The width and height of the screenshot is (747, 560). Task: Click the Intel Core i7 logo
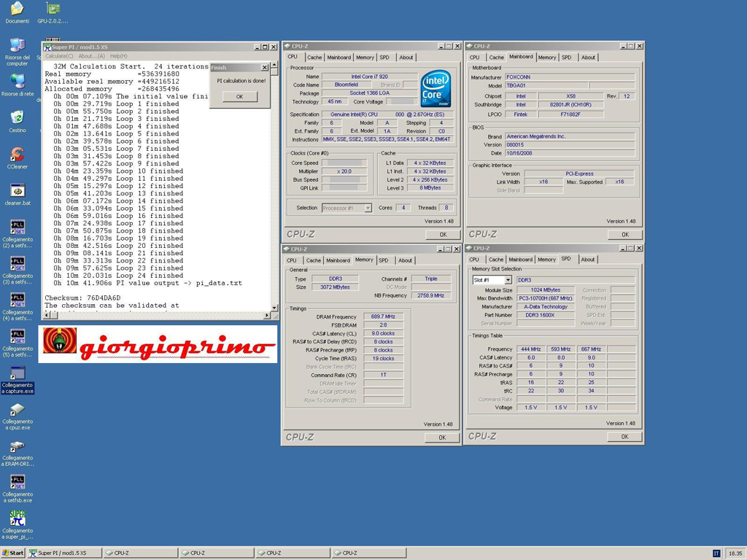[436, 89]
